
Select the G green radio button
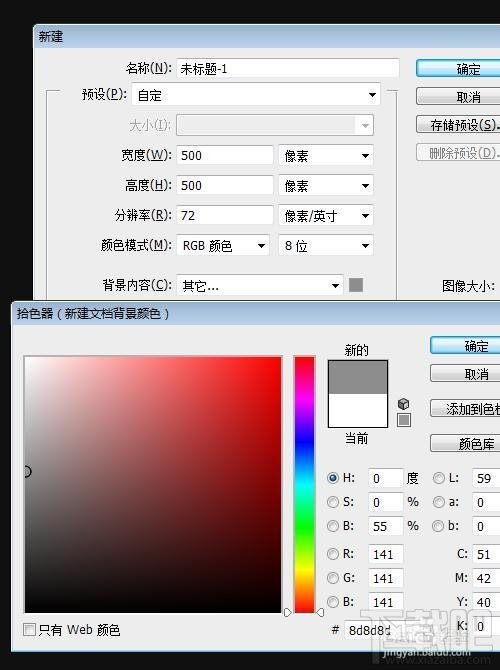point(332,578)
